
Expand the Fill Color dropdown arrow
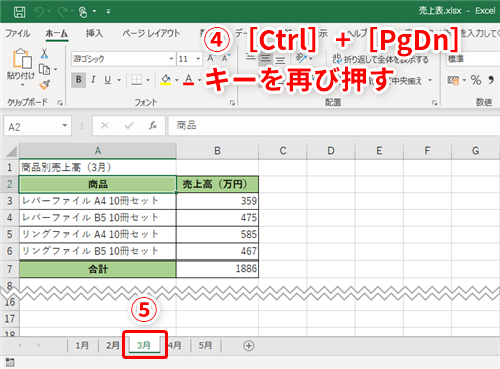pyautogui.click(x=177, y=80)
